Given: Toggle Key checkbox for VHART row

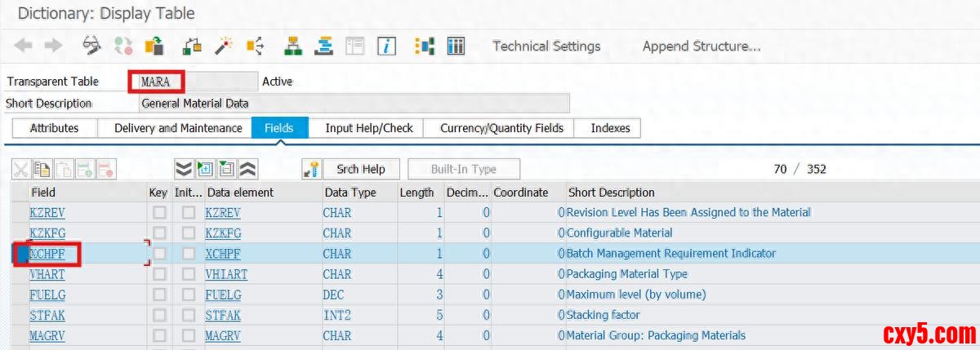Looking at the screenshot, I should [159, 274].
